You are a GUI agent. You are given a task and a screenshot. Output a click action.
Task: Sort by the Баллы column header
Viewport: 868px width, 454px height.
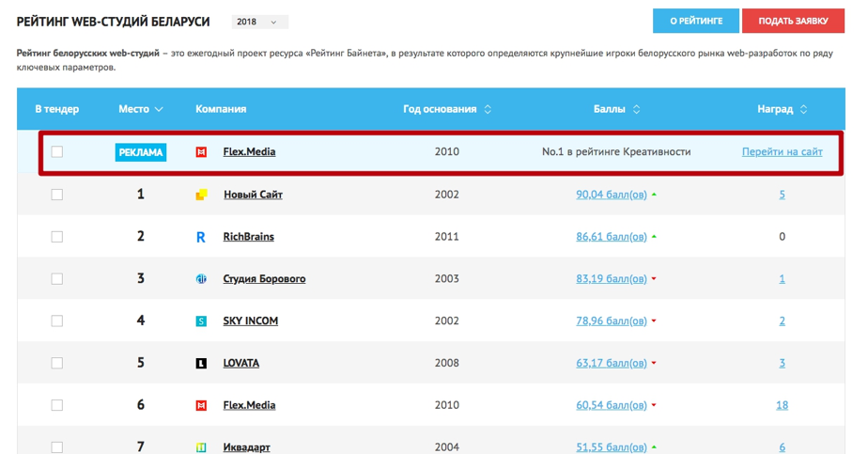tap(616, 109)
